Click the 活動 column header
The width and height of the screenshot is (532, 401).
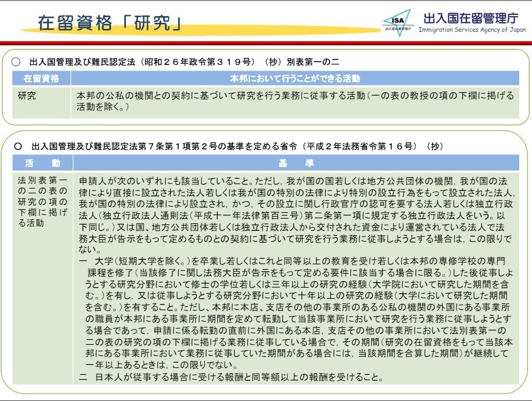(42, 163)
